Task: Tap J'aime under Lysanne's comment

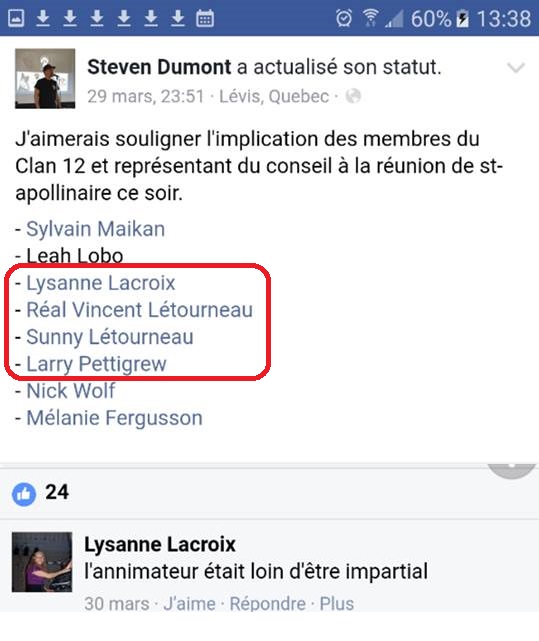Action: point(189,603)
